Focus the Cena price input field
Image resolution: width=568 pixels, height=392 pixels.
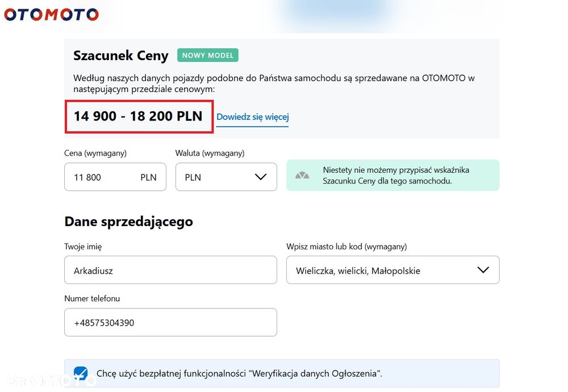(115, 177)
